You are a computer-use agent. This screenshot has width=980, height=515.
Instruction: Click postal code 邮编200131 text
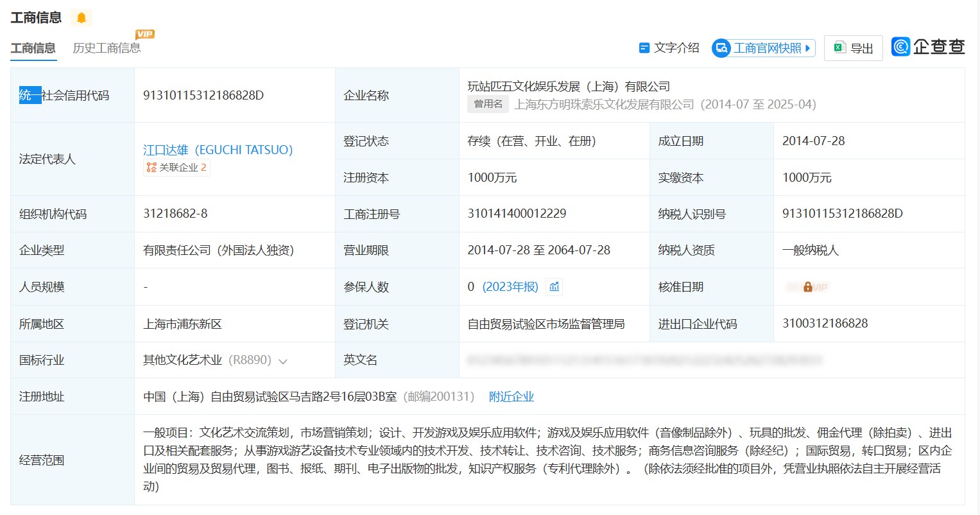click(x=439, y=397)
